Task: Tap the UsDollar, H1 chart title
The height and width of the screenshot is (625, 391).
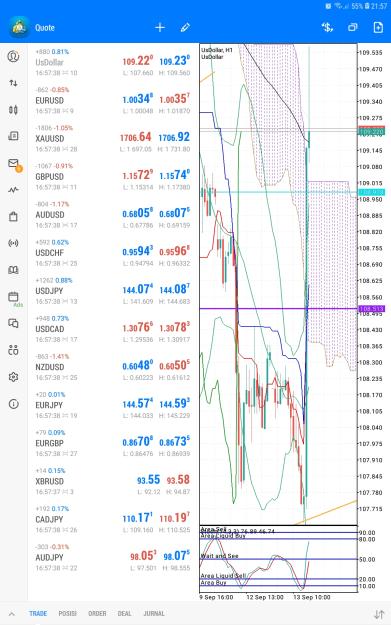Action: [217, 50]
